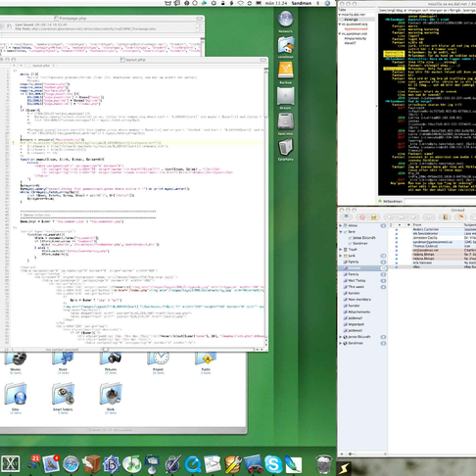Select the 'This week' smart mailbox
Image resolution: width=476 pixels, height=476 pixels.
(356, 287)
